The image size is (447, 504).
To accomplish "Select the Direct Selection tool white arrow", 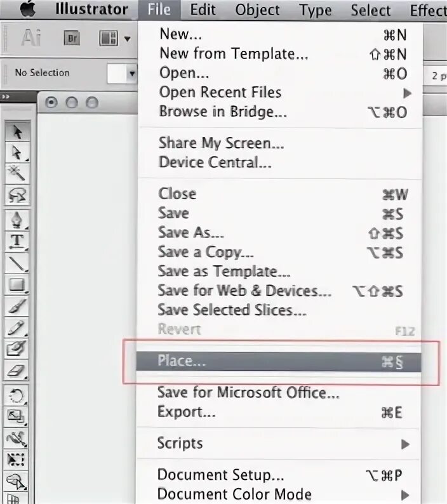I will (17, 152).
